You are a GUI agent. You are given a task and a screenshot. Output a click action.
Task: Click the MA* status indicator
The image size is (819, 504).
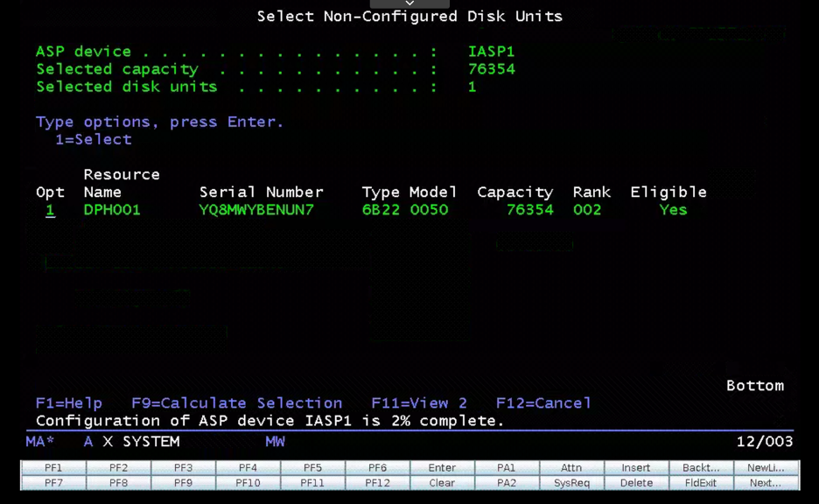(40, 442)
